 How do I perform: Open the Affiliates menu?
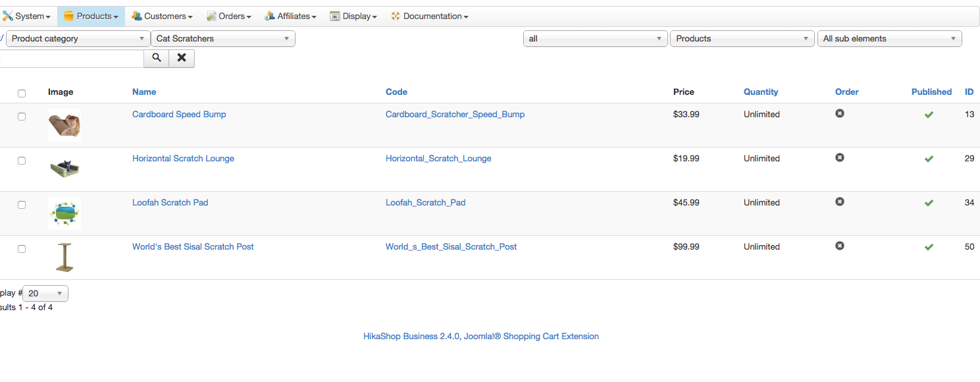point(290,16)
